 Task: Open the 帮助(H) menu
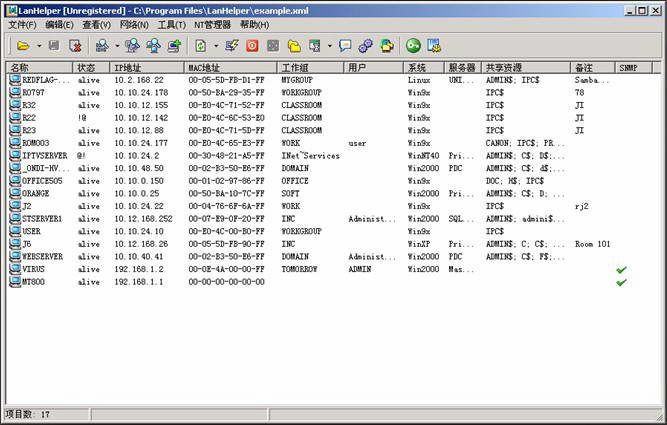coord(254,25)
